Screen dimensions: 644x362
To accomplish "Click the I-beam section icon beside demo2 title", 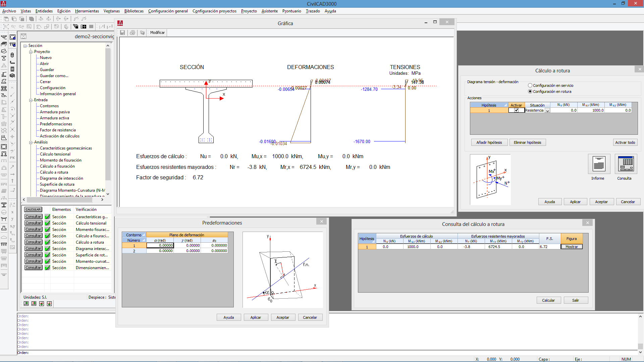I will point(23,37).
